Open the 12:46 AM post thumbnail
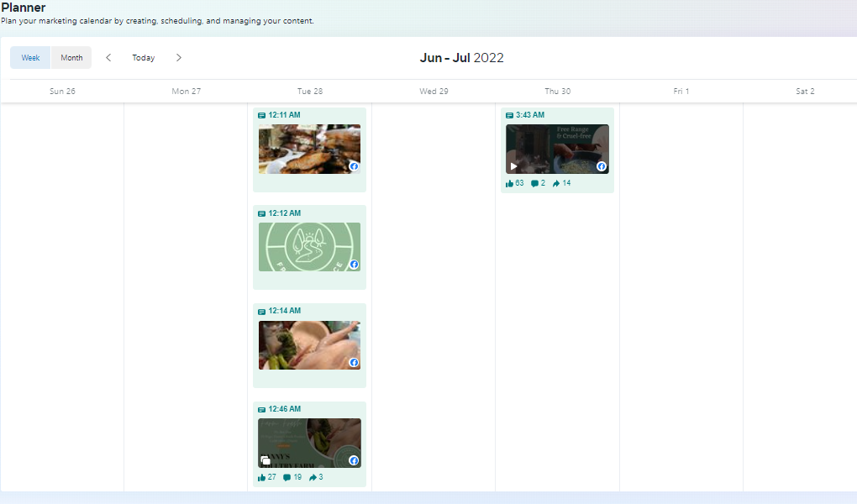The height and width of the screenshot is (504, 857). point(309,443)
